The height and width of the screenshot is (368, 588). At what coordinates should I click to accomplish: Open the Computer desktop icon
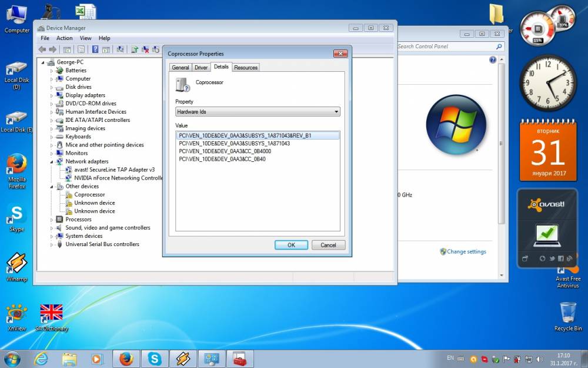click(17, 19)
